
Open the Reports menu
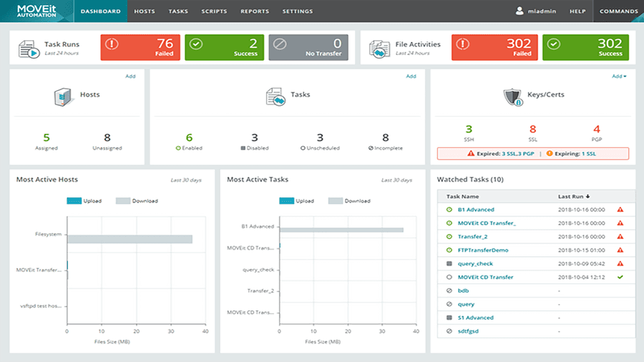(x=255, y=11)
